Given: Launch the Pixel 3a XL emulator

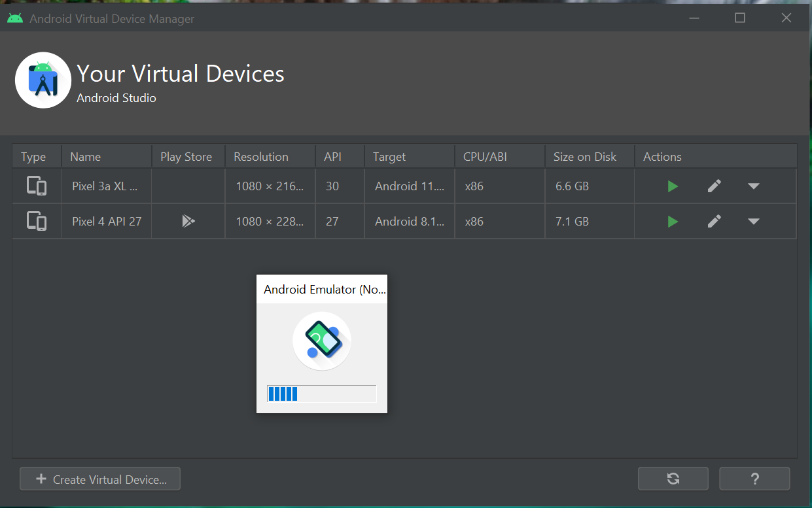Looking at the screenshot, I should click(673, 186).
